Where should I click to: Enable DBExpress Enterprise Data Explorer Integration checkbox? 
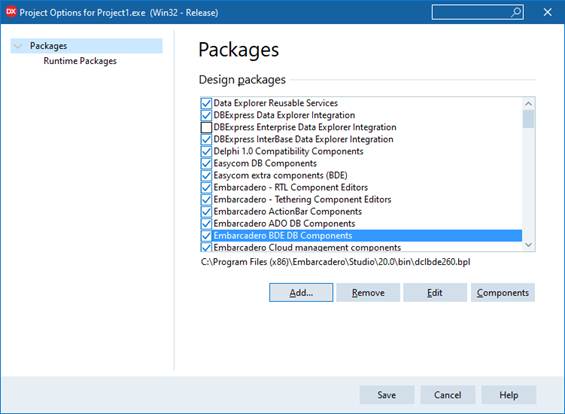[206, 127]
